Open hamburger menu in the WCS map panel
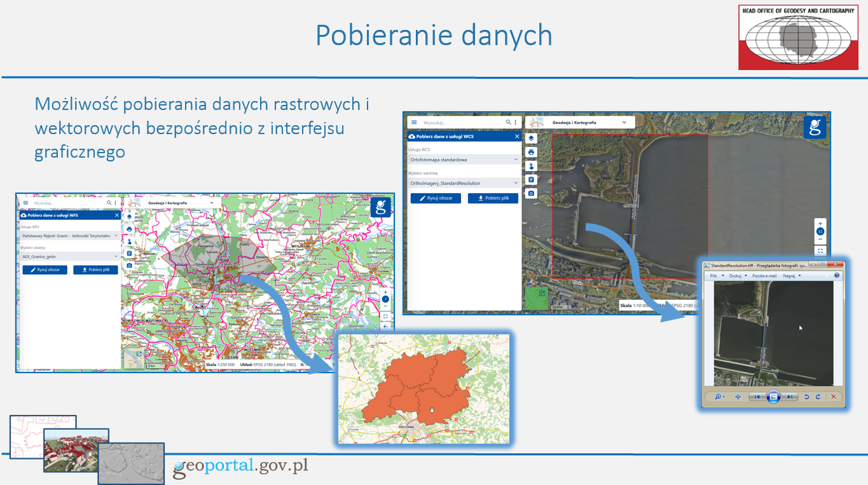The image size is (868, 485). click(x=414, y=122)
